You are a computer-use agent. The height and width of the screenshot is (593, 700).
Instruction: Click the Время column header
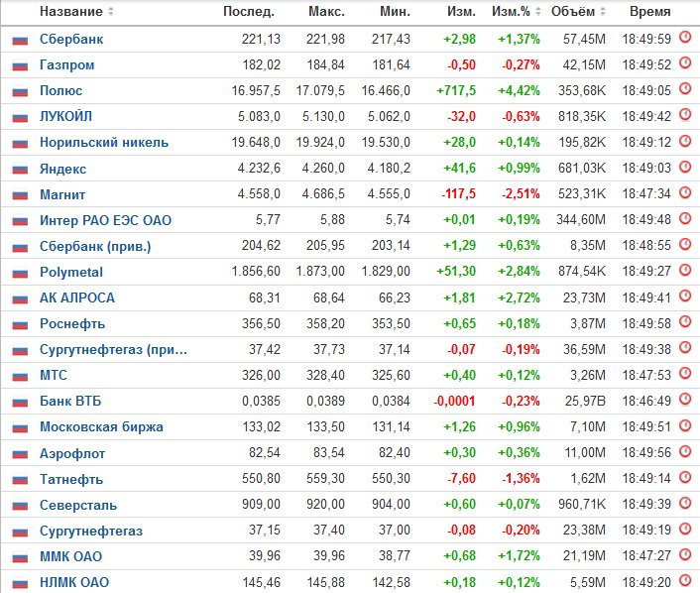650,12
